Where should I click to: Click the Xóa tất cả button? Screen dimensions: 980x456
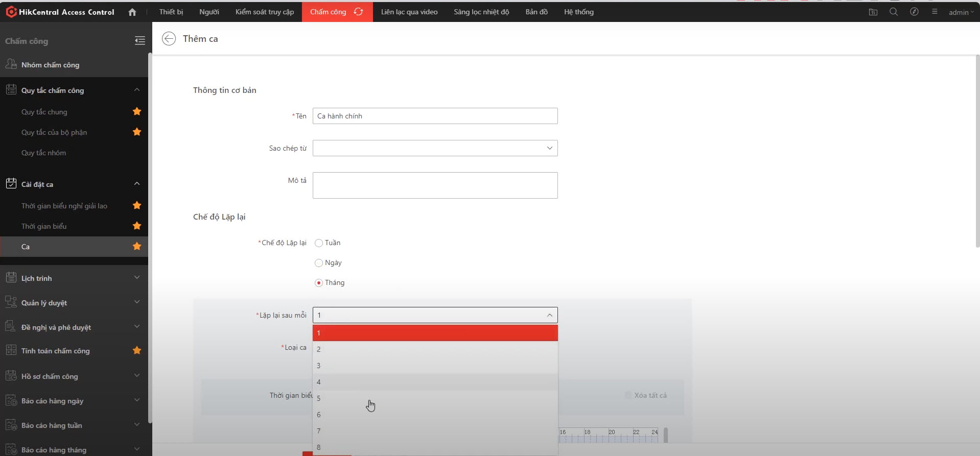[646, 395]
